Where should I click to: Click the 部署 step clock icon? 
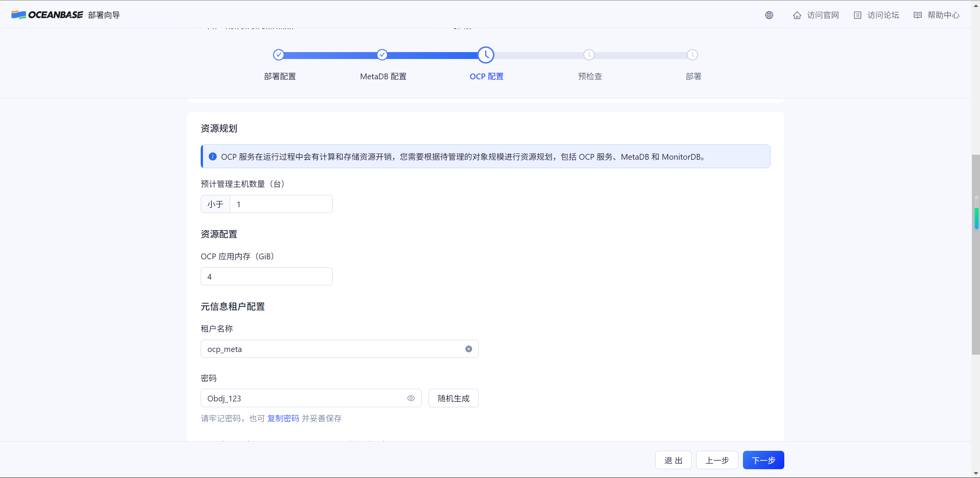[x=692, y=55]
